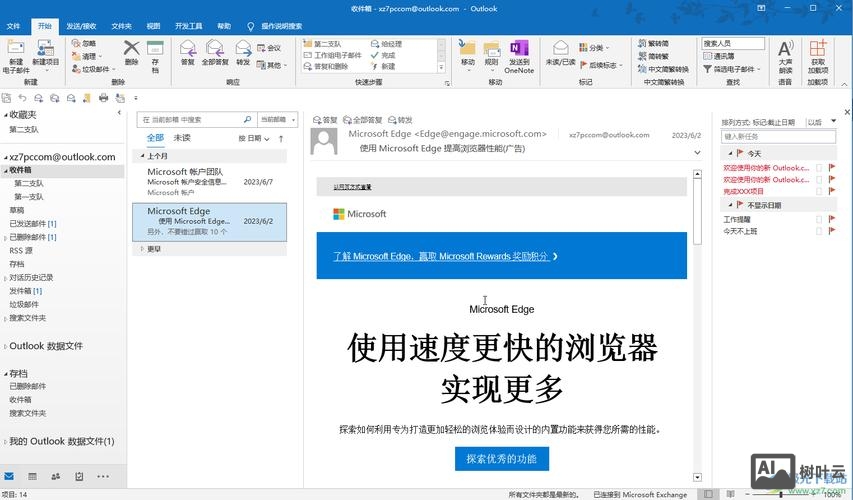Open Tasks icon in bottom navigation bar

click(x=79, y=476)
